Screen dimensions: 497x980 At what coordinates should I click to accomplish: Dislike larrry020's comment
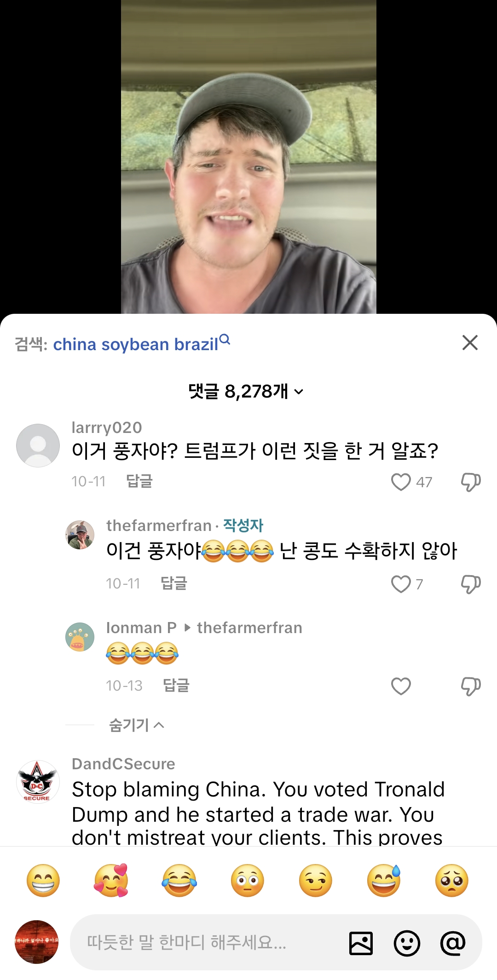click(x=470, y=482)
